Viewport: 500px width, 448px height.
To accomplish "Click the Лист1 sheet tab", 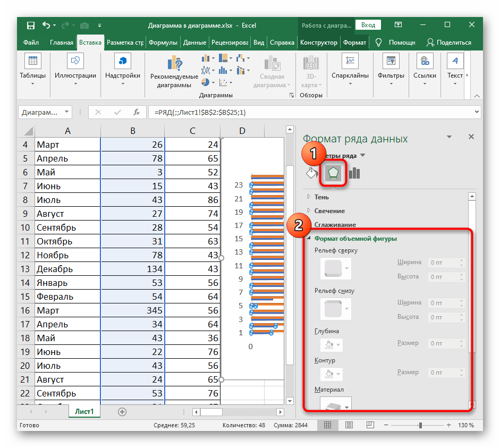I will [84, 411].
